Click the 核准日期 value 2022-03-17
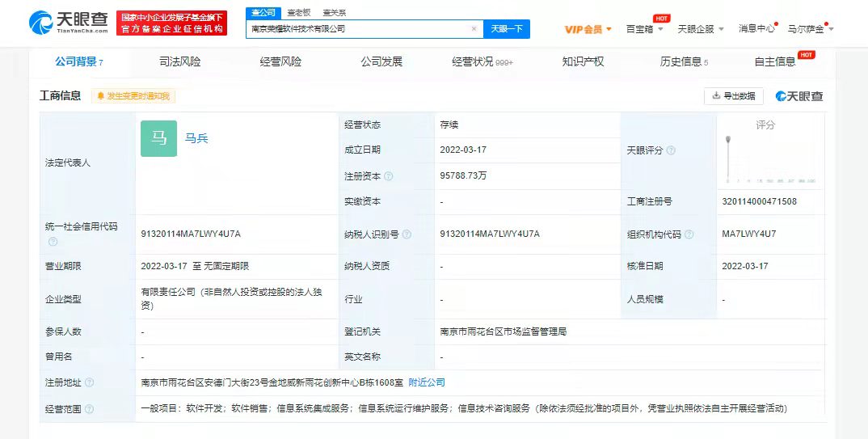Image resolution: width=868 pixels, height=439 pixels. pos(745,266)
